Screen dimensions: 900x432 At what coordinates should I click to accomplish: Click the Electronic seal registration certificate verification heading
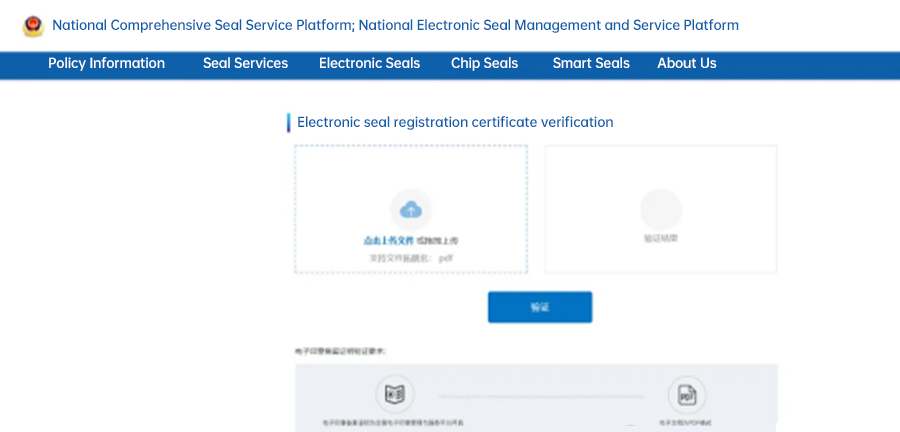455,122
